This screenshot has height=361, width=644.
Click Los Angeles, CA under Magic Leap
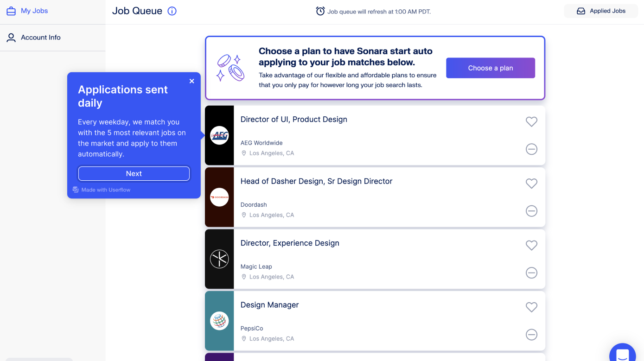272,277
